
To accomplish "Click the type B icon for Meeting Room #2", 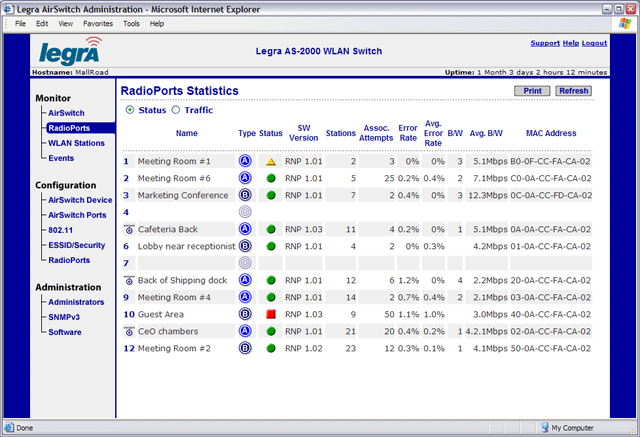I will [245, 348].
